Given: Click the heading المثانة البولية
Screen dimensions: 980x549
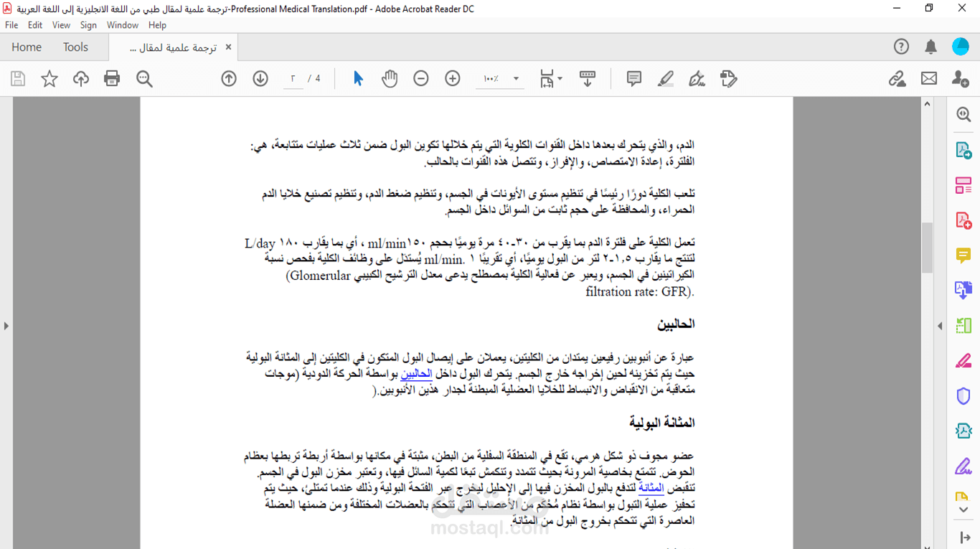Looking at the screenshot, I should [x=662, y=423].
